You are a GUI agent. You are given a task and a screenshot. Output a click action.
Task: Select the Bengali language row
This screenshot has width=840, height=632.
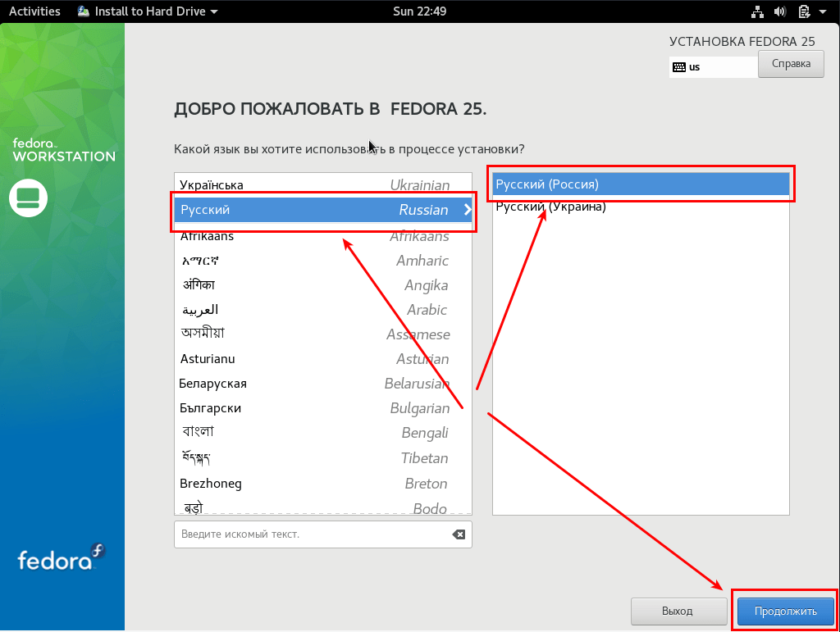[323, 433]
